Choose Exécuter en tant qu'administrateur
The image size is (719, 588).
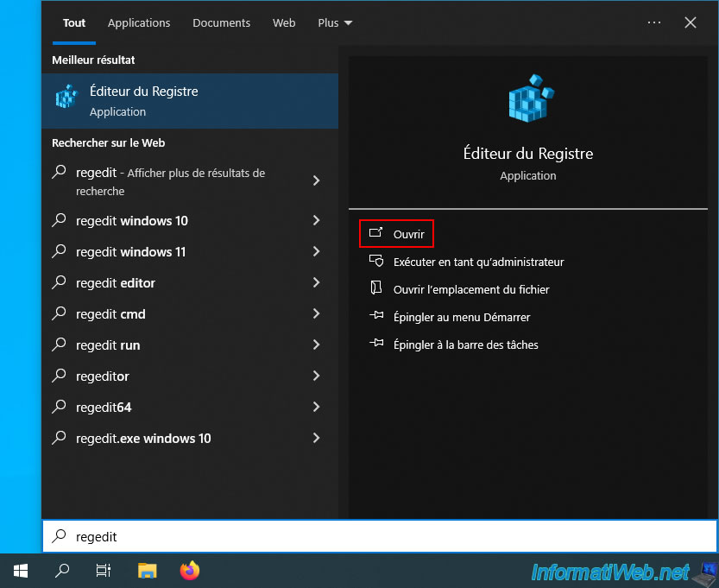click(x=466, y=262)
